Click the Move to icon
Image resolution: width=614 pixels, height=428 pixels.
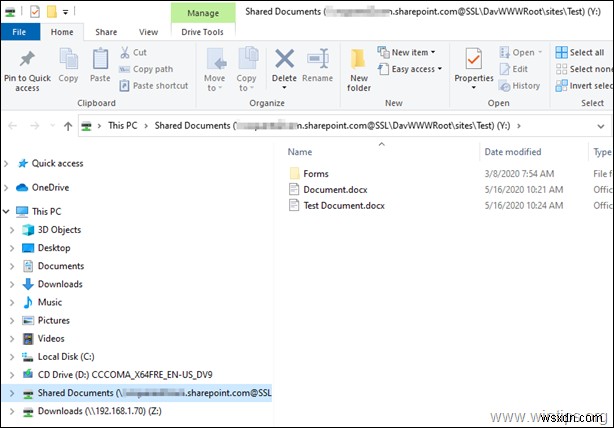(216, 59)
